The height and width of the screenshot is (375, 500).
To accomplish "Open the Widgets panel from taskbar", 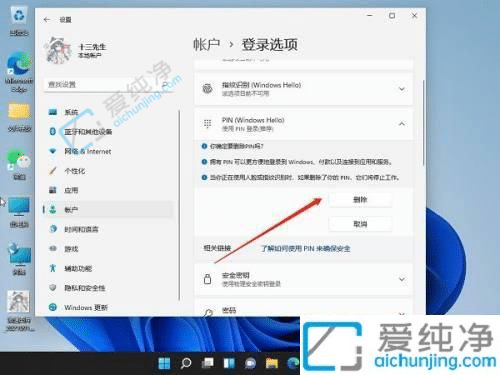I will pyautogui.click(x=229, y=363).
